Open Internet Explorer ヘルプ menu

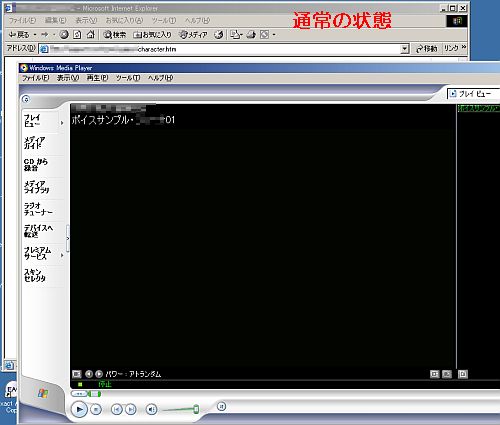point(197,20)
